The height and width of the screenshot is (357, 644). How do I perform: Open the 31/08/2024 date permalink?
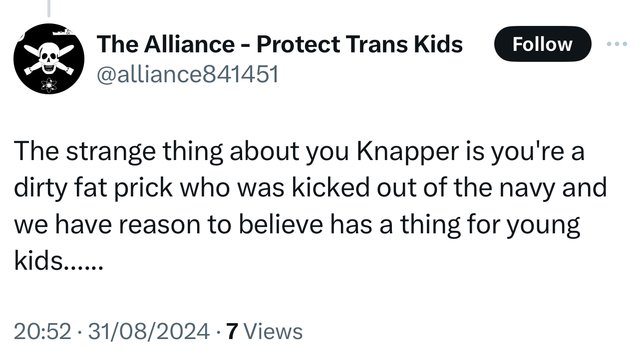click(x=149, y=331)
